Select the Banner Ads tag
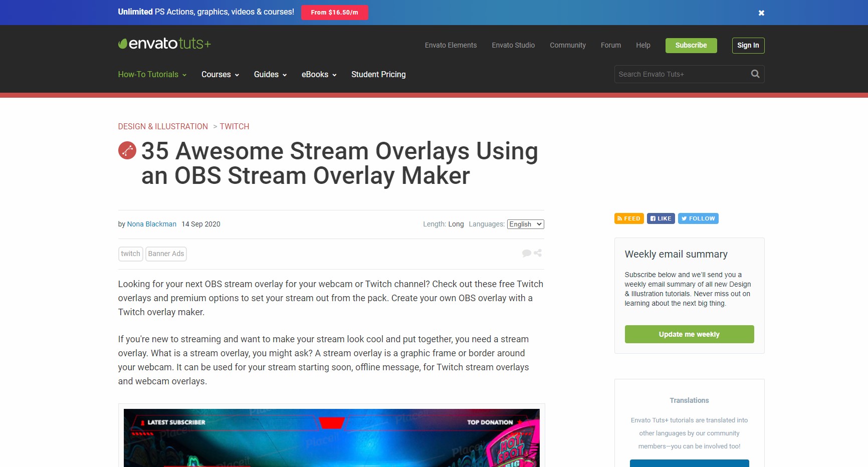 pyautogui.click(x=166, y=254)
